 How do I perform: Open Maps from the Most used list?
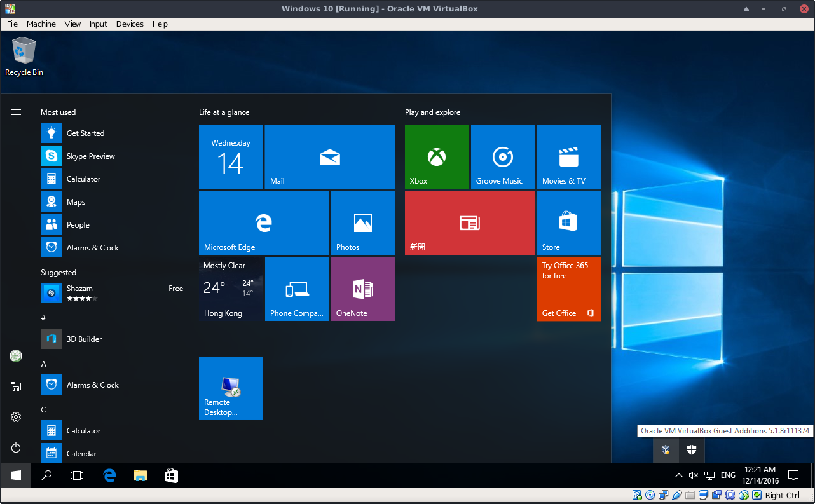click(x=113, y=202)
